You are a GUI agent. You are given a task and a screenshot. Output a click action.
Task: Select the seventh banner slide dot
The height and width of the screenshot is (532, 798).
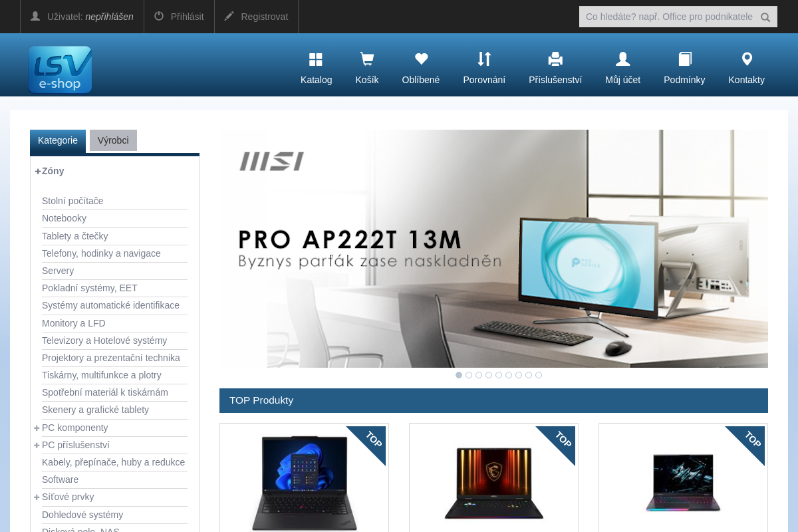pyautogui.click(x=519, y=375)
